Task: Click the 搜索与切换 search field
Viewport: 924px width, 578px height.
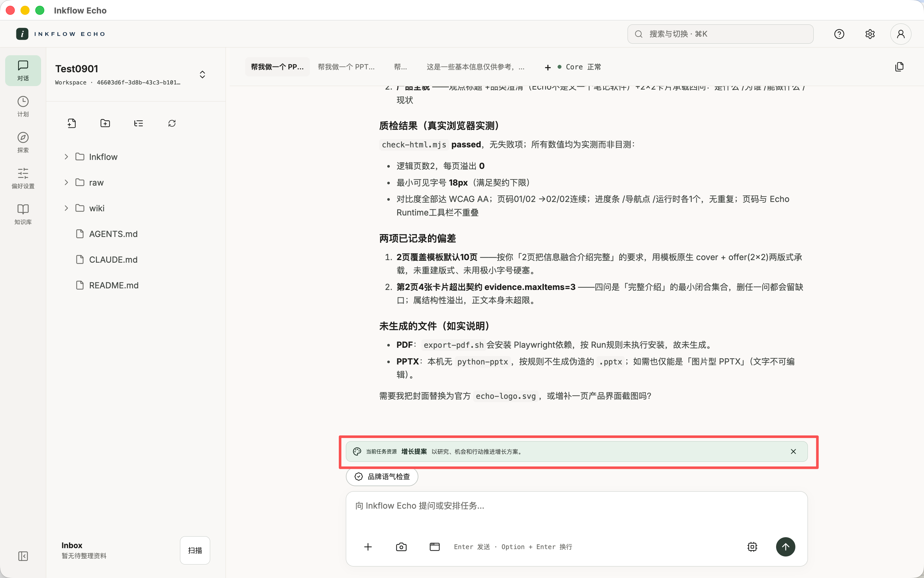Action: 720,34
